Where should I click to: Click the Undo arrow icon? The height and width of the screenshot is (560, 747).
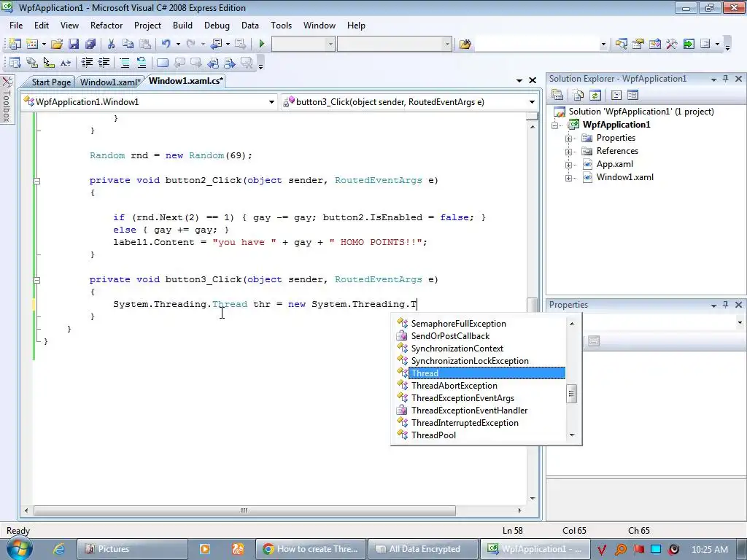click(x=166, y=44)
